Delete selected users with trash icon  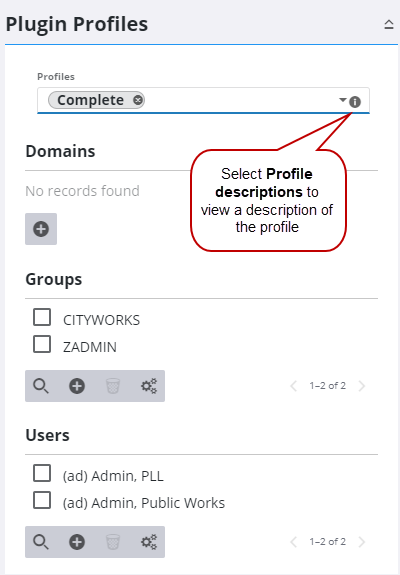[113, 542]
